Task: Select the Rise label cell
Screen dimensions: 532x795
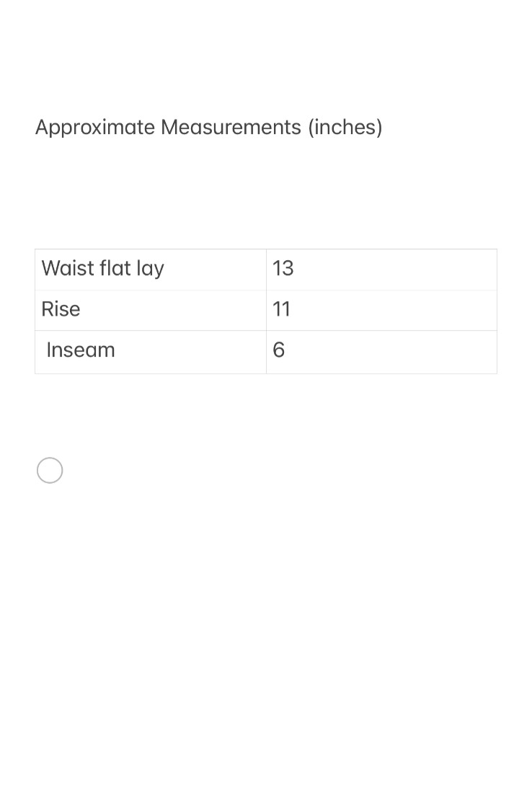Action: 150,310
